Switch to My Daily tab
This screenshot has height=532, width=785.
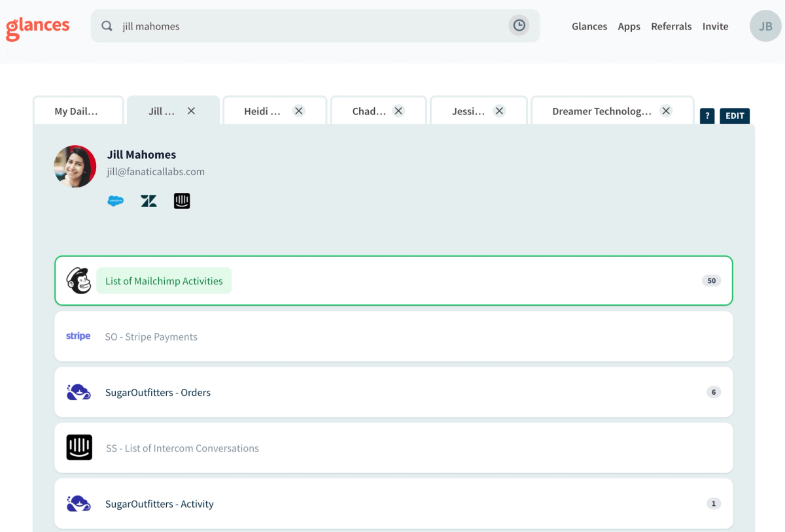point(78,110)
